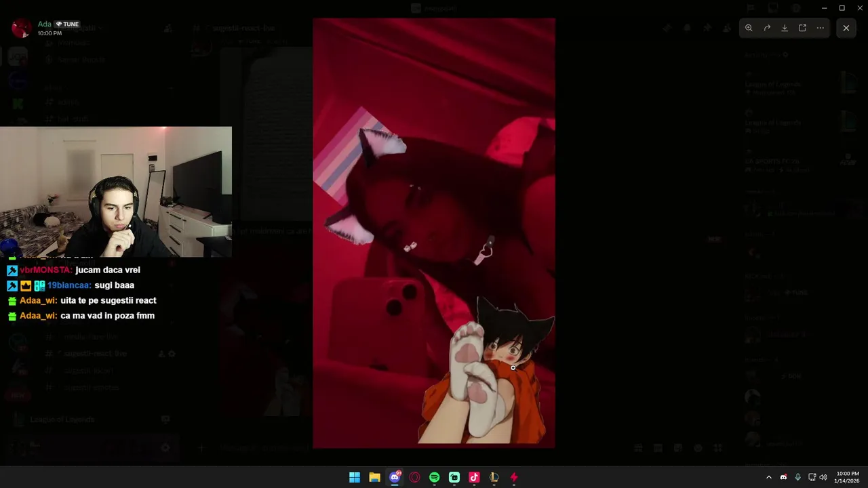The height and width of the screenshot is (488, 868).
Task: Forward the image using the arrow icon
Action: tap(767, 28)
